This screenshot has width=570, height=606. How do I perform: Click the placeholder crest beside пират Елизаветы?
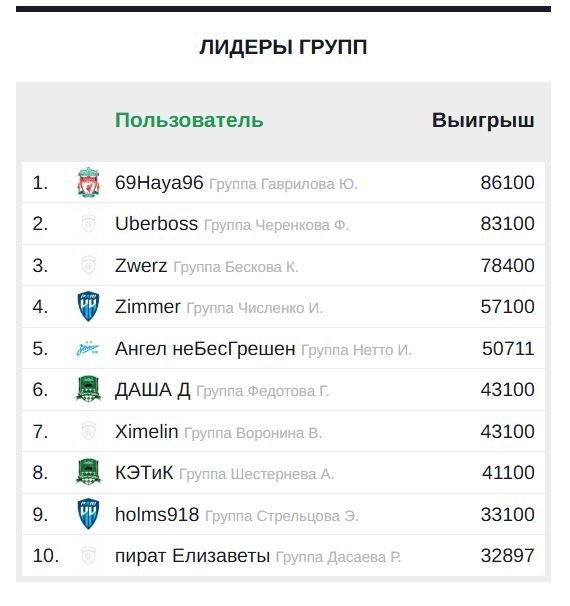tap(88, 556)
